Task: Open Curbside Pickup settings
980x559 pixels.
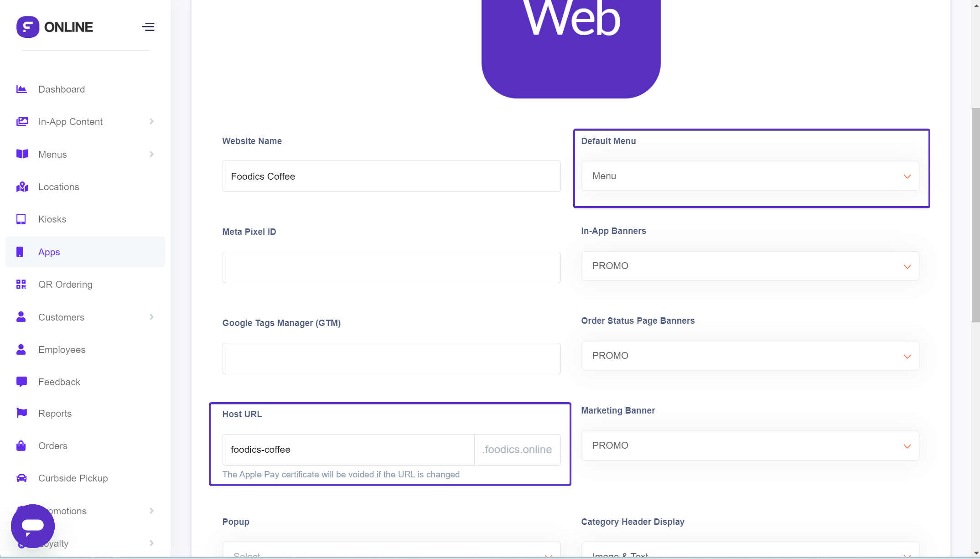Action: point(73,478)
